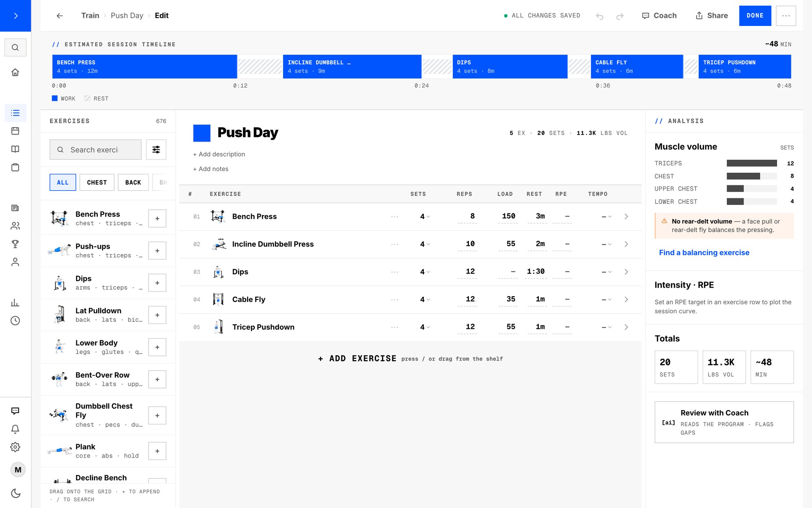Screen dimensions: 812x508
Task: Select Dips block in session timeline
Action: click(x=510, y=67)
